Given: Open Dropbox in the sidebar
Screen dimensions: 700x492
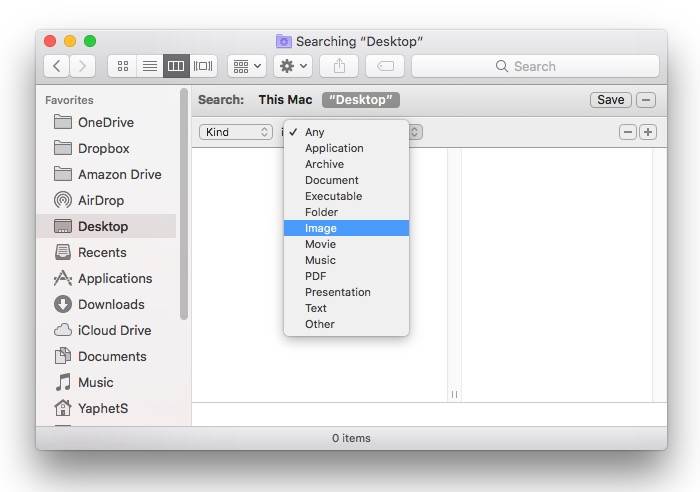Looking at the screenshot, I should pyautogui.click(x=106, y=148).
